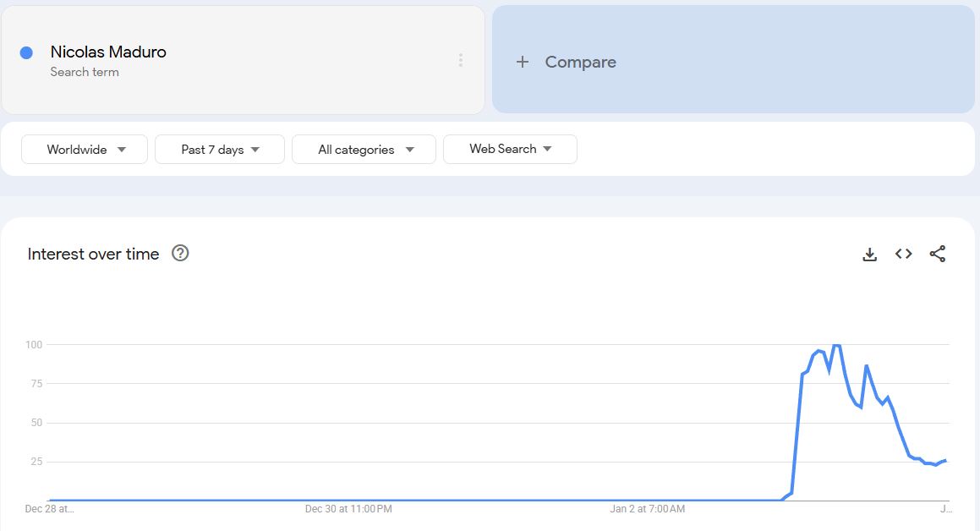Open the three-dot menu on Nicolas Maduro card
Screen dimensions: 980x531
pyautogui.click(x=460, y=60)
